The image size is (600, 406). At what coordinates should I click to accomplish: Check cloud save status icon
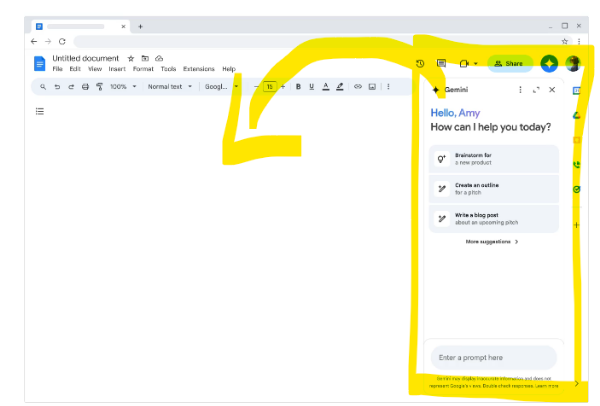(x=159, y=59)
